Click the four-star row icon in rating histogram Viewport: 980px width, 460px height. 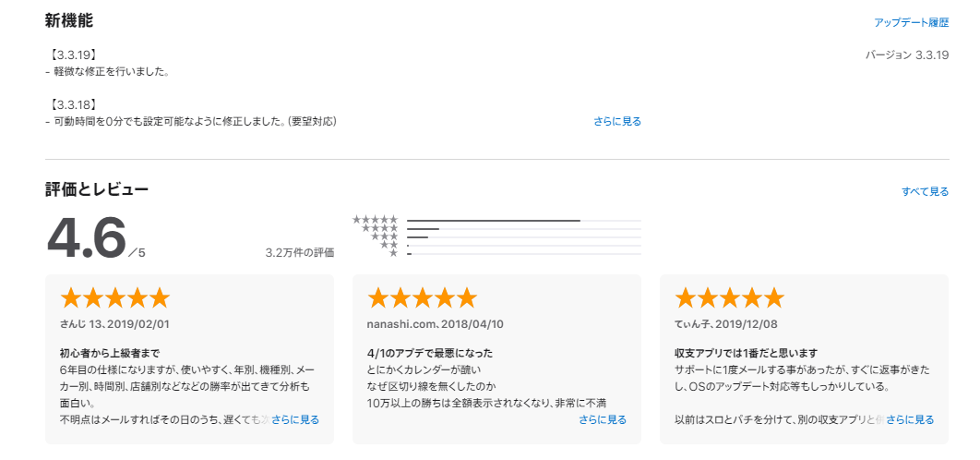[380, 228]
